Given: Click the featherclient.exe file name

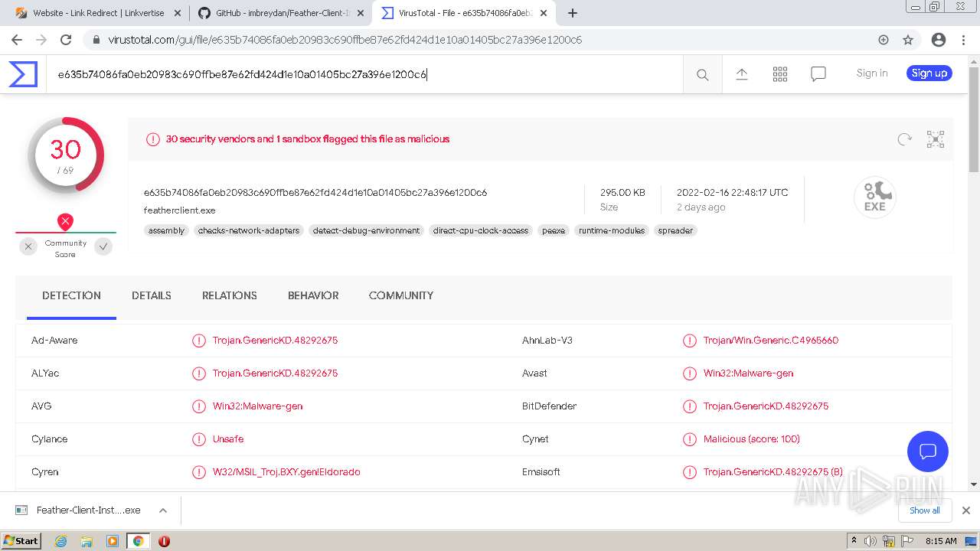Looking at the screenshot, I should [180, 210].
